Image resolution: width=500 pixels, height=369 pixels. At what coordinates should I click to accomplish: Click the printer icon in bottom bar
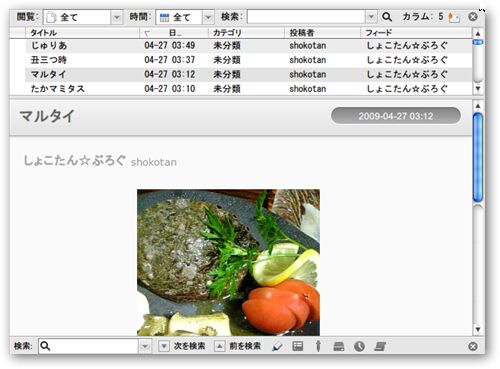(339, 347)
